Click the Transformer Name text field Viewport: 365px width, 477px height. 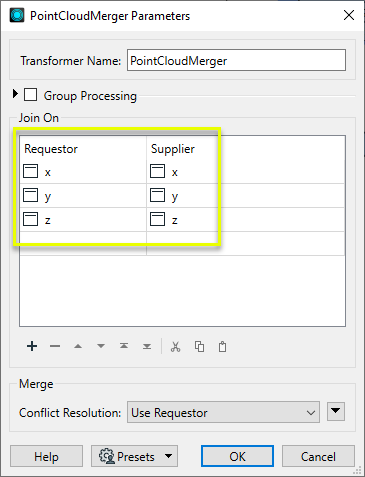[236, 60]
